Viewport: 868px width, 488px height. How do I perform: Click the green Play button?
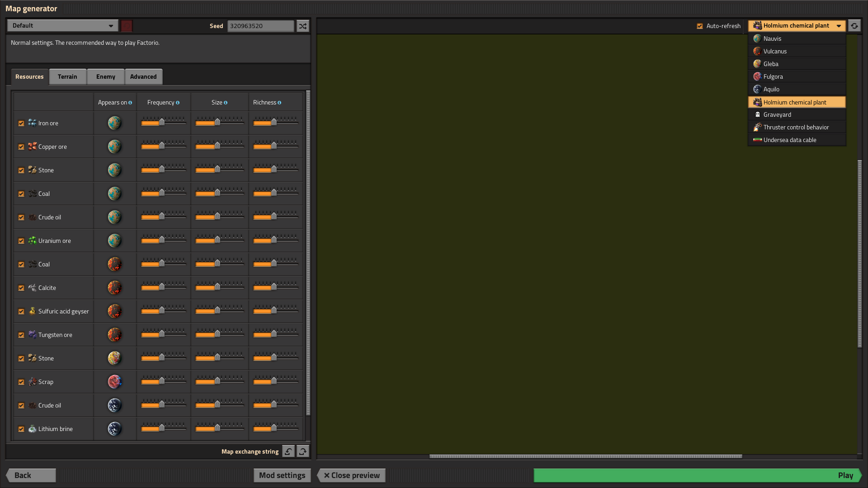pos(698,475)
